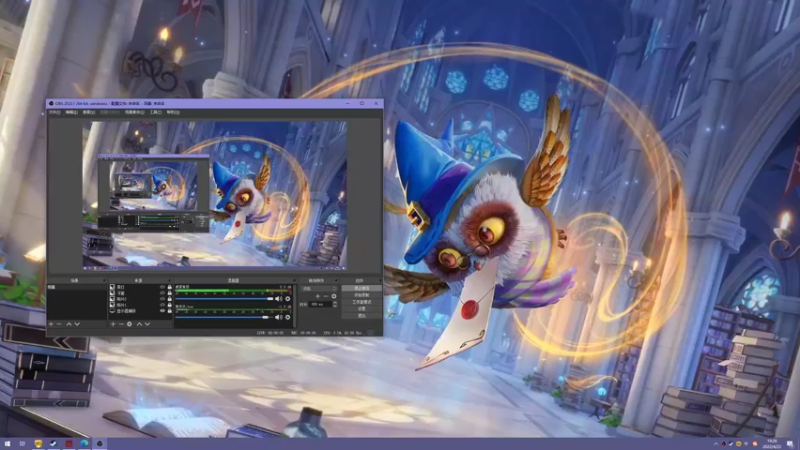Image resolution: width=800 pixels, height=450 pixels.
Task: Toggle the lock on the first source
Action: tap(169, 287)
